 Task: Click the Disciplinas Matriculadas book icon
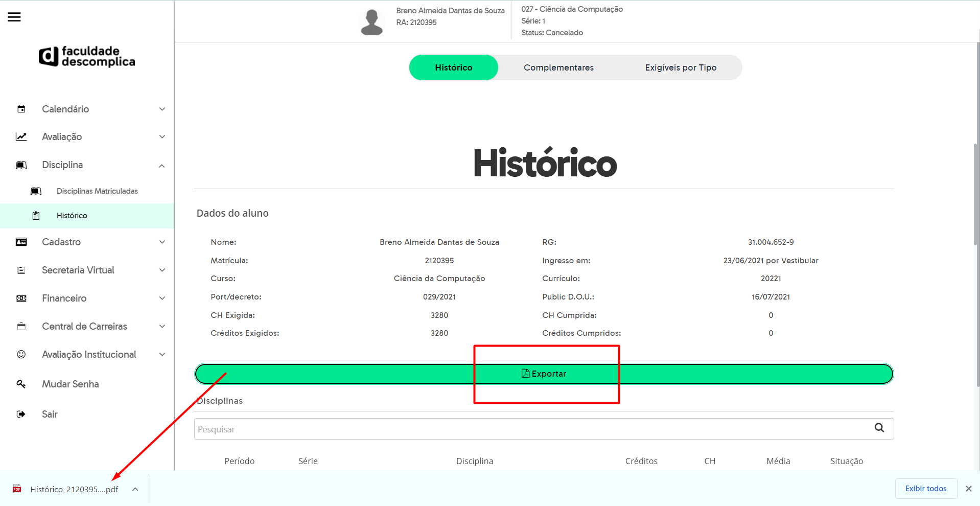[x=36, y=191]
